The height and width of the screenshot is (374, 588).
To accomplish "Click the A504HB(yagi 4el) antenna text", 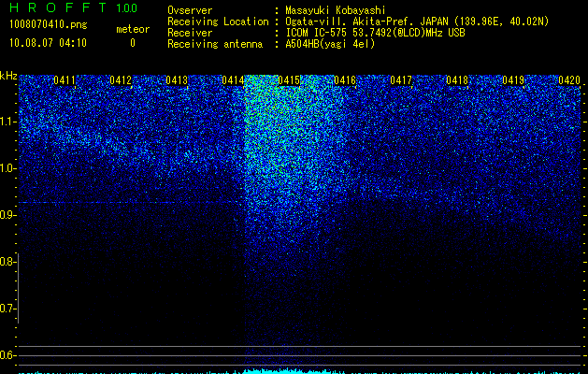I will [x=330, y=44].
